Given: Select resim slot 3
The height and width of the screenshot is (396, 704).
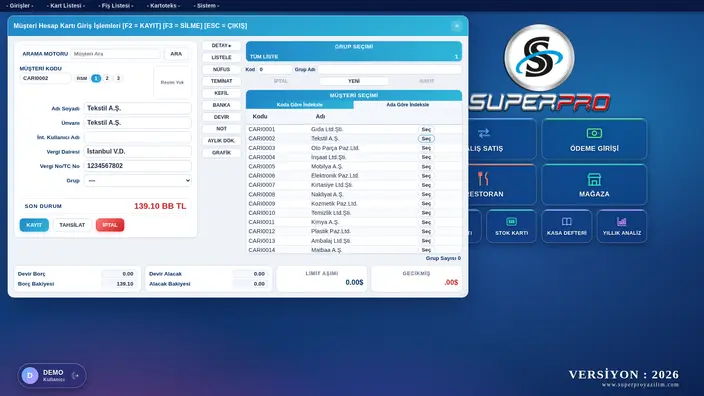Looking at the screenshot, I should [118, 78].
